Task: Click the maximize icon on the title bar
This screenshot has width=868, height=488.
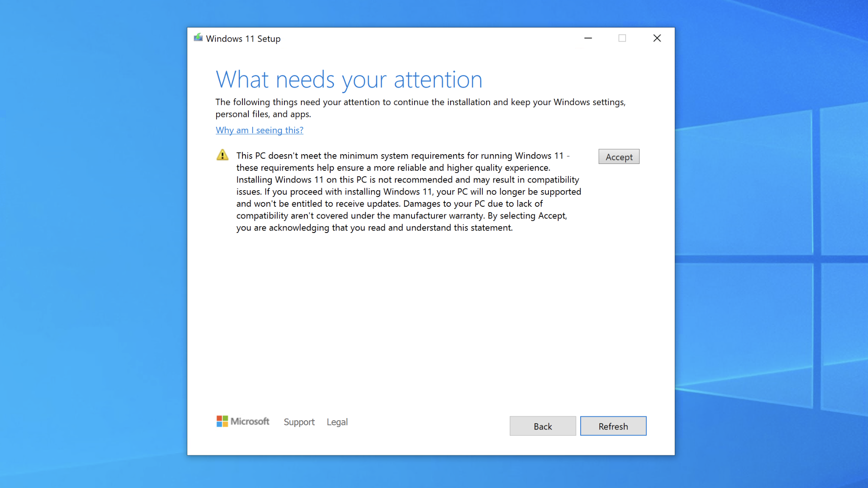Action: [x=622, y=38]
